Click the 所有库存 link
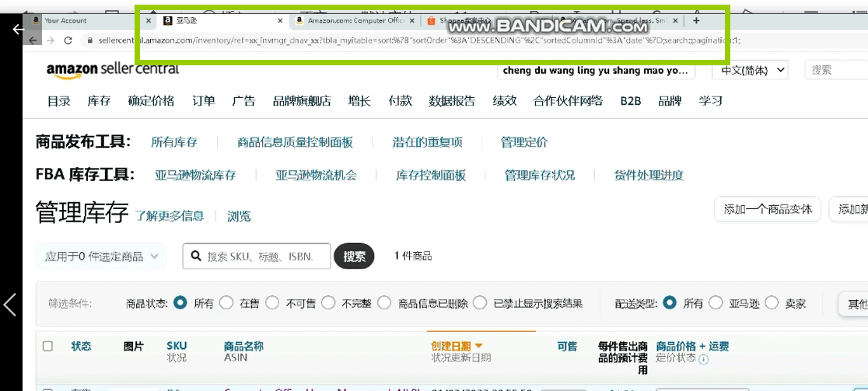The image size is (868, 391). tap(173, 142)
